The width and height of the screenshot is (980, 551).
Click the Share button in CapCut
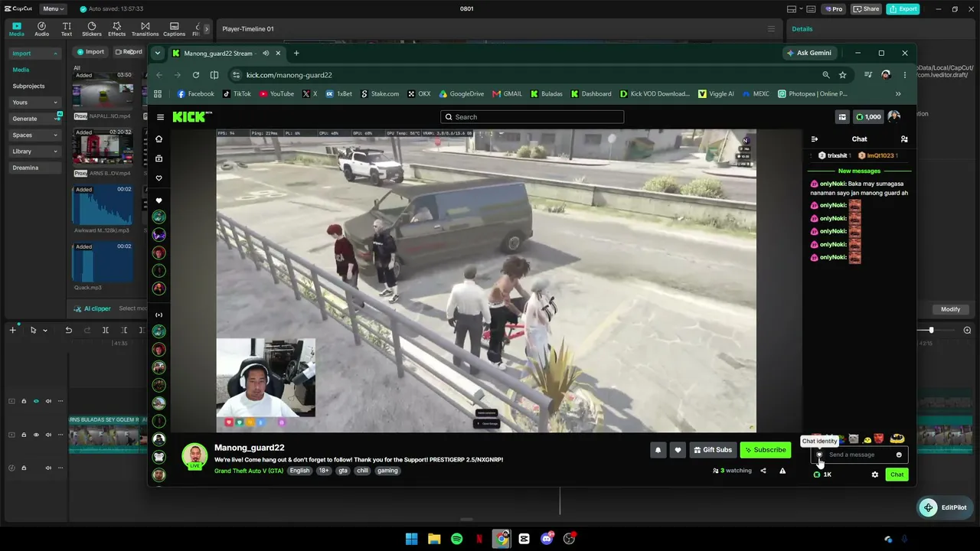pyautogui.click(x=867, y=9)
